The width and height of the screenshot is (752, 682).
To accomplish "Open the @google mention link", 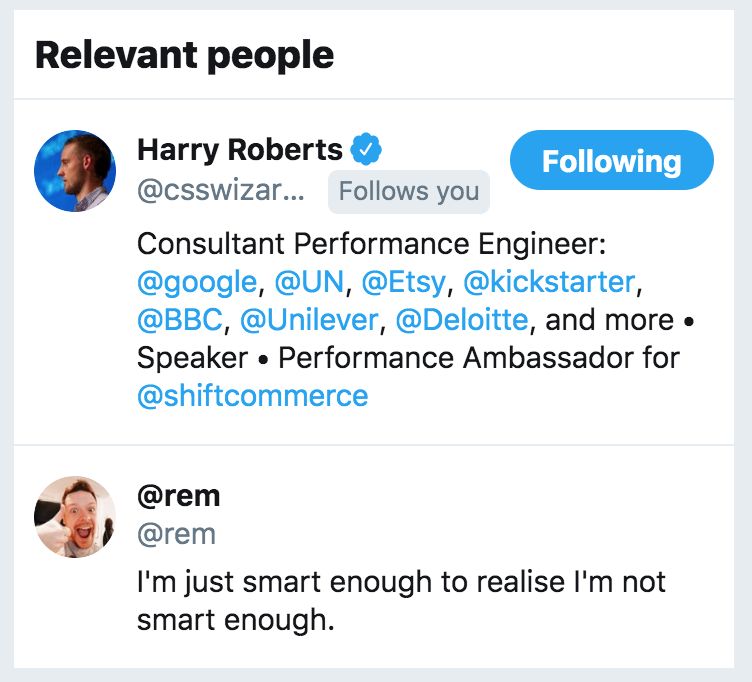I will [x=198, y=283].
